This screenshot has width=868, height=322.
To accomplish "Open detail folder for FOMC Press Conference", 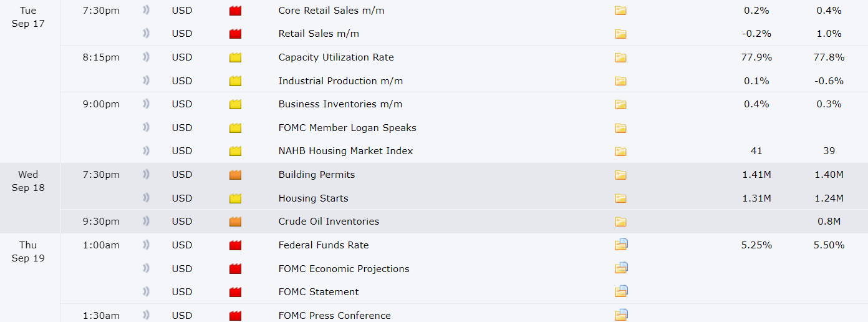I will [620, 315].
